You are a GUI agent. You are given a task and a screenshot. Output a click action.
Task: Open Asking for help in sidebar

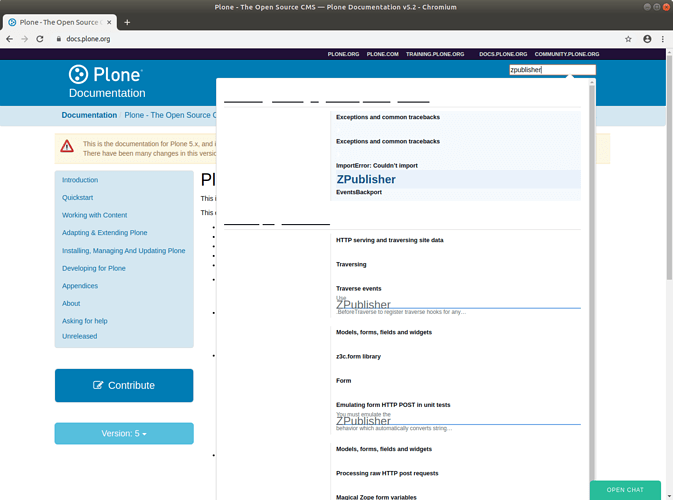click(85, 321)
